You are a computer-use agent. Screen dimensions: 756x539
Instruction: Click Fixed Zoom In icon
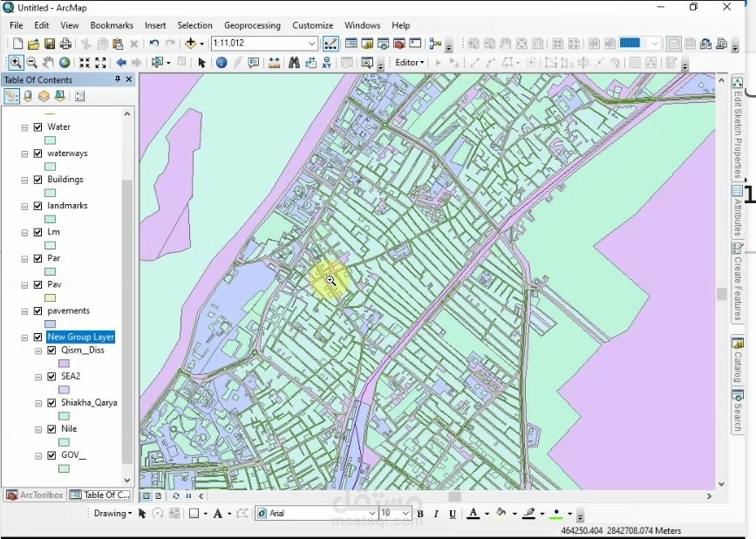point(85,63)
